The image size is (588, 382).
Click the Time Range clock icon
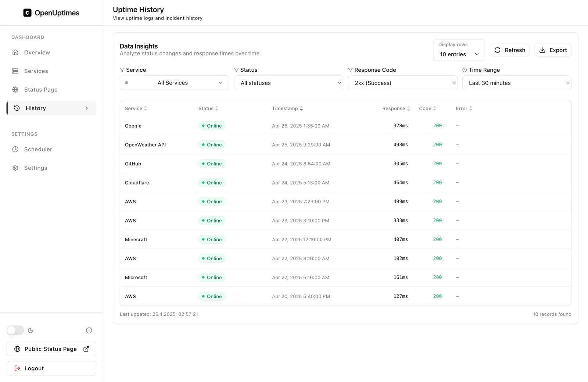pyautogui.click(x=465, y=70)
